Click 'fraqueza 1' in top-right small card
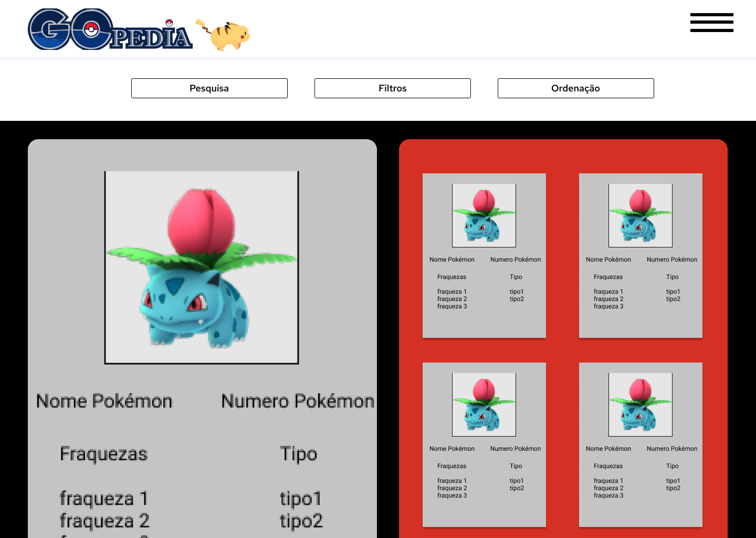 [608, 292]
